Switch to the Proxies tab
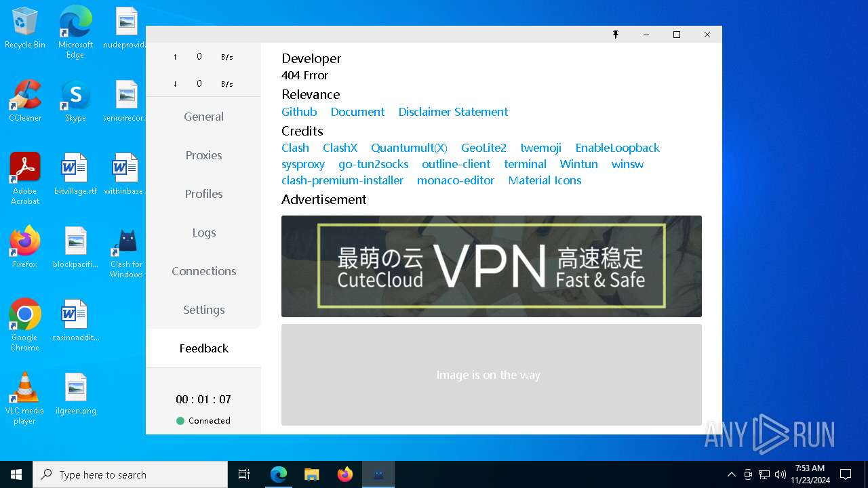Image resolution: width=868 pixels, height=488 pixels. pos(203,155)
